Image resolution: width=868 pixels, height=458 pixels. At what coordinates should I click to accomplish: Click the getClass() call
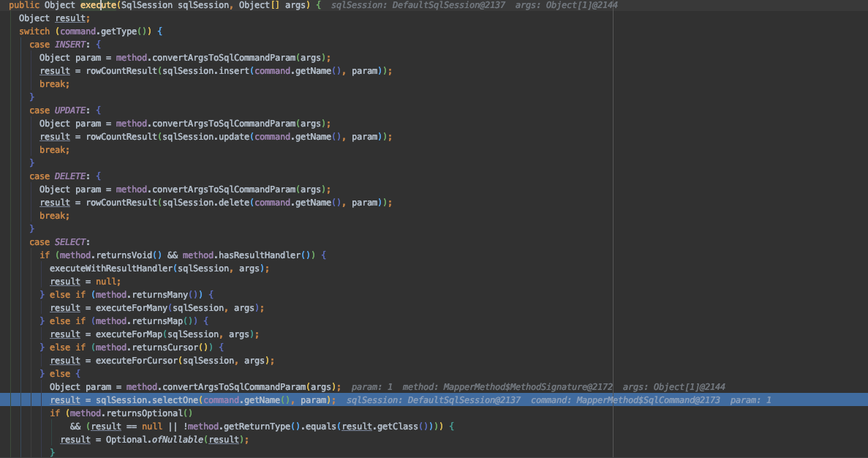pyautogui.click(x=402, y=427)
